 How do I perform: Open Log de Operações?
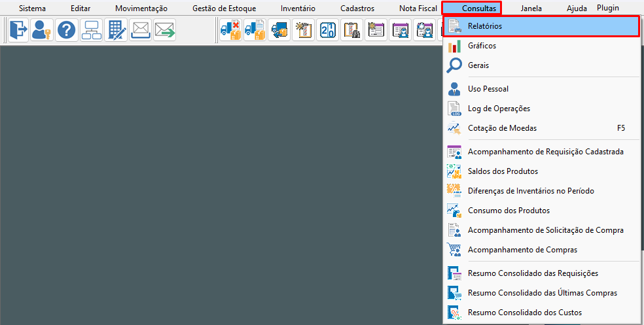541,109
